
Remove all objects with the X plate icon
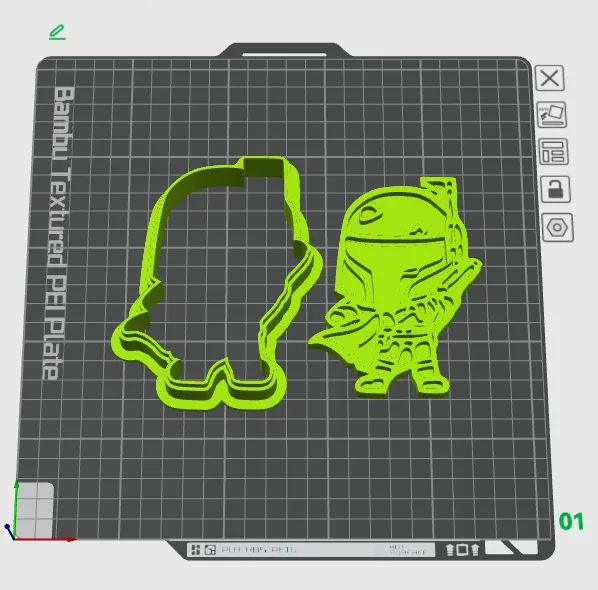[550, 78]
